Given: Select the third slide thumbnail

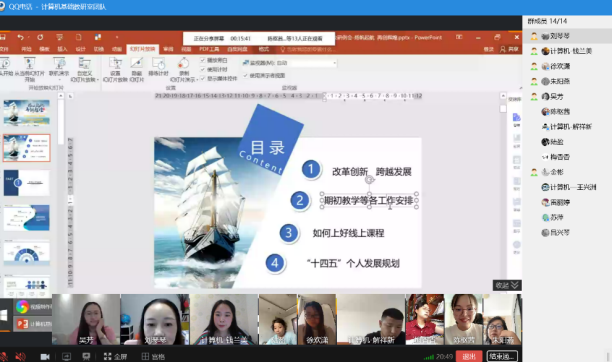Looking at the screenshot, I should (27, 183).
